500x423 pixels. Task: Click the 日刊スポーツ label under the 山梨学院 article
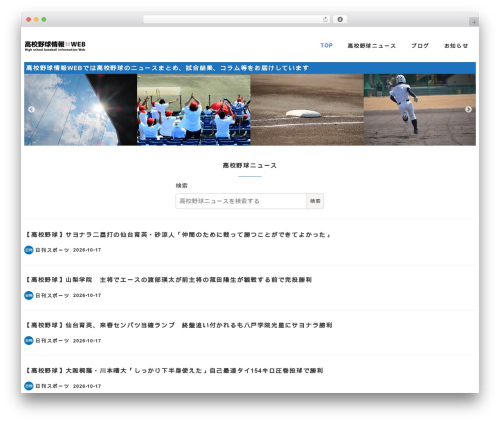52,295
